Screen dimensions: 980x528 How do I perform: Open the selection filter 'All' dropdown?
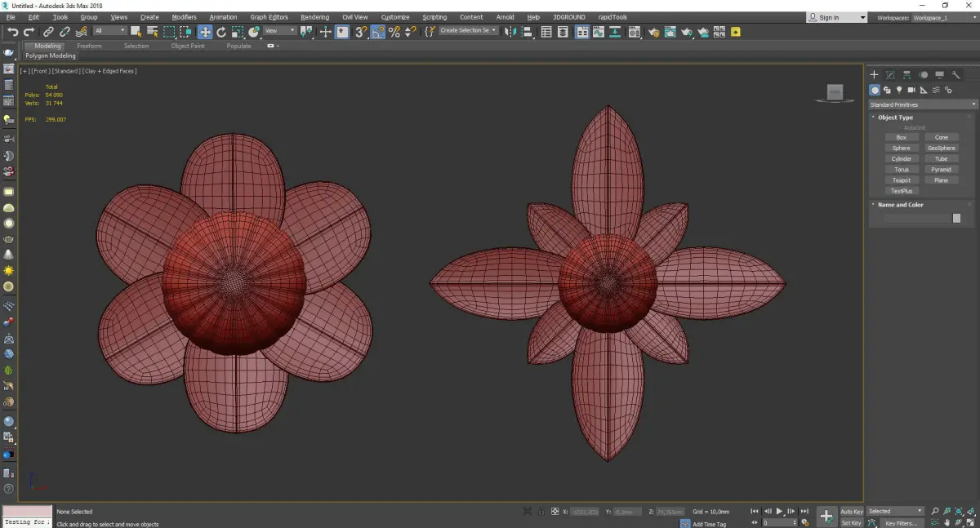tap(109, 31)
